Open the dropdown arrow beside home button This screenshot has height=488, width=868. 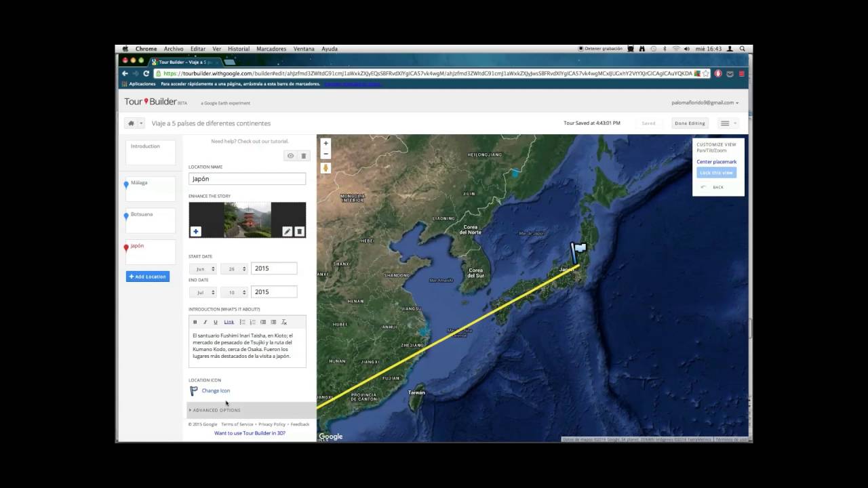click(141, 123)
